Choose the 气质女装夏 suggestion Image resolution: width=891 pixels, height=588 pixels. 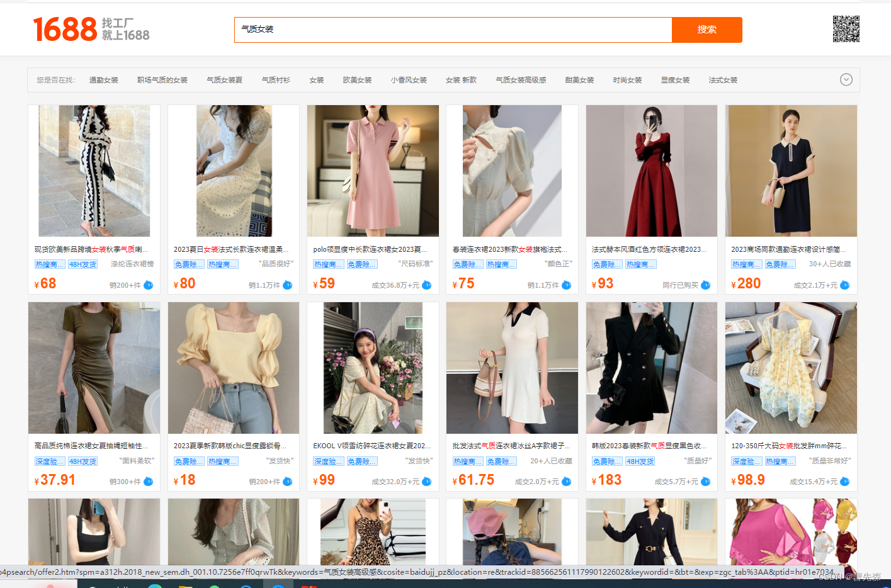pyautogui.click(x=225, y=80)
